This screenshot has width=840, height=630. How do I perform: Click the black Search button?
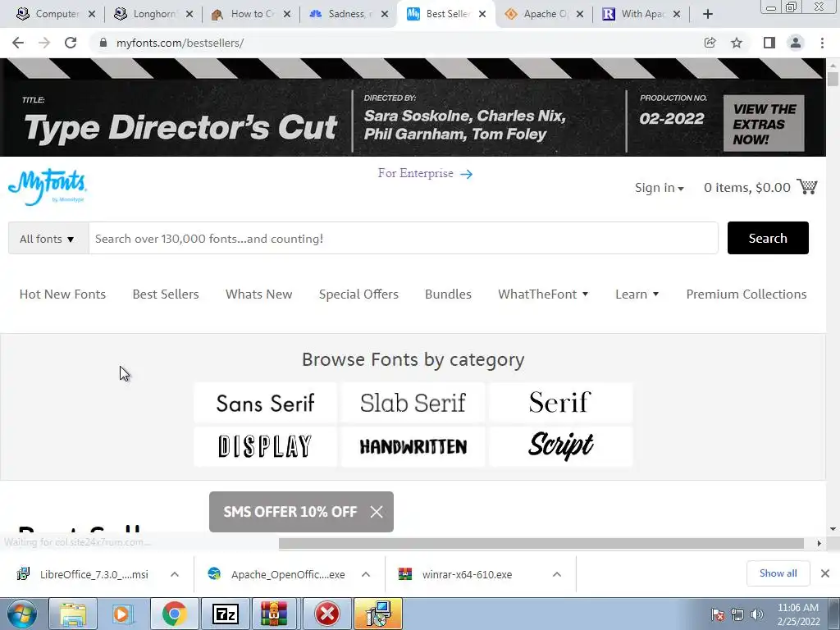click(768, 239)
